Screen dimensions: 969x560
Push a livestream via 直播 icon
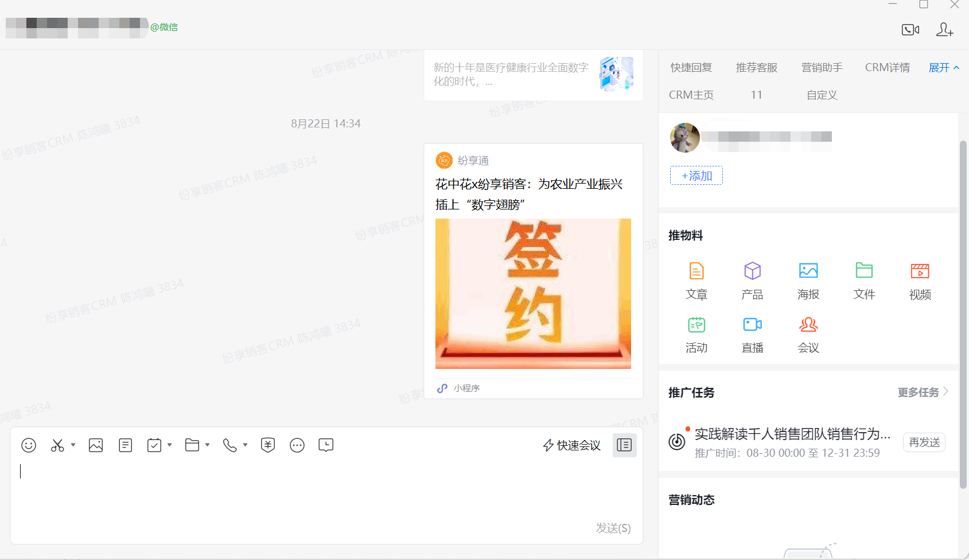coord(752,335)
